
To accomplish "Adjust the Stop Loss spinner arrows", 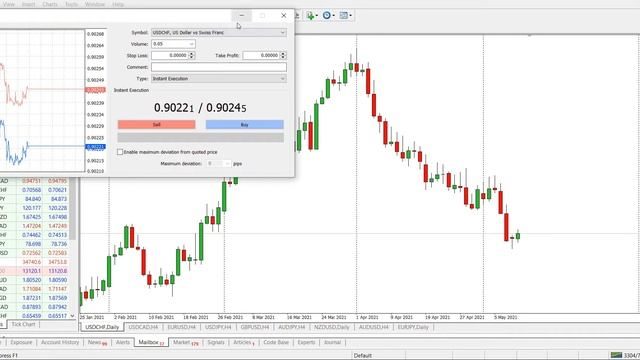I will pos(192,56).
